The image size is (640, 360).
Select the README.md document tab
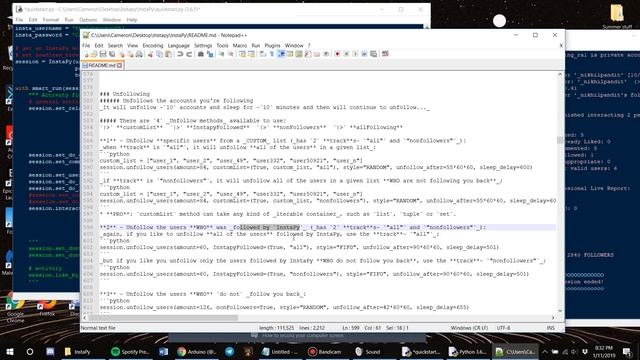pos(102,65)
